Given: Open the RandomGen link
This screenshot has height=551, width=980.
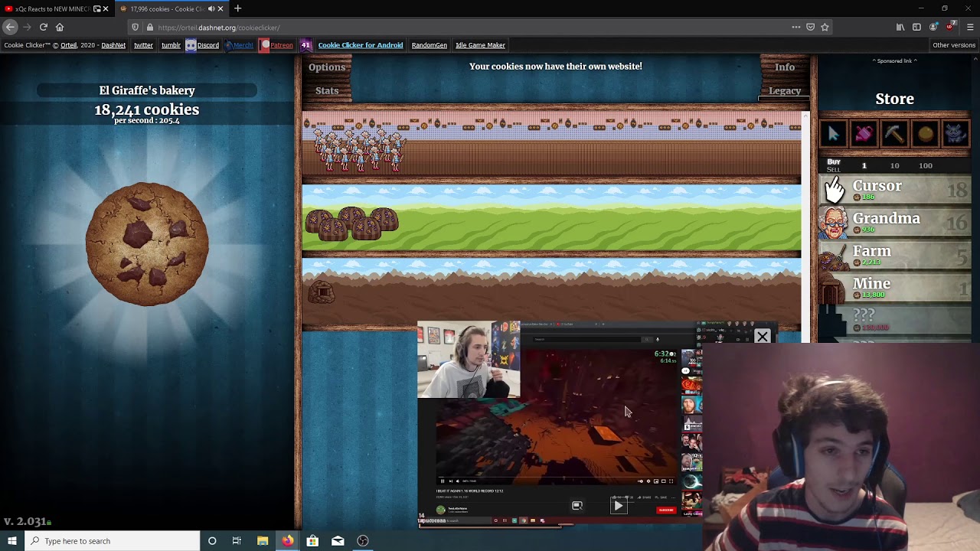Looking at the screenshot, I should pyautogui.click(x=430, y=45).
